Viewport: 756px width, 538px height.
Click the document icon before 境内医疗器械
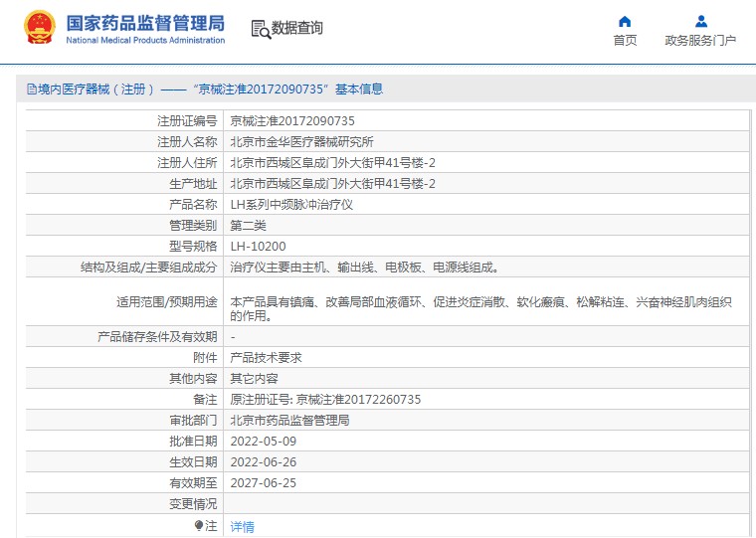click(x=31, y=90)
